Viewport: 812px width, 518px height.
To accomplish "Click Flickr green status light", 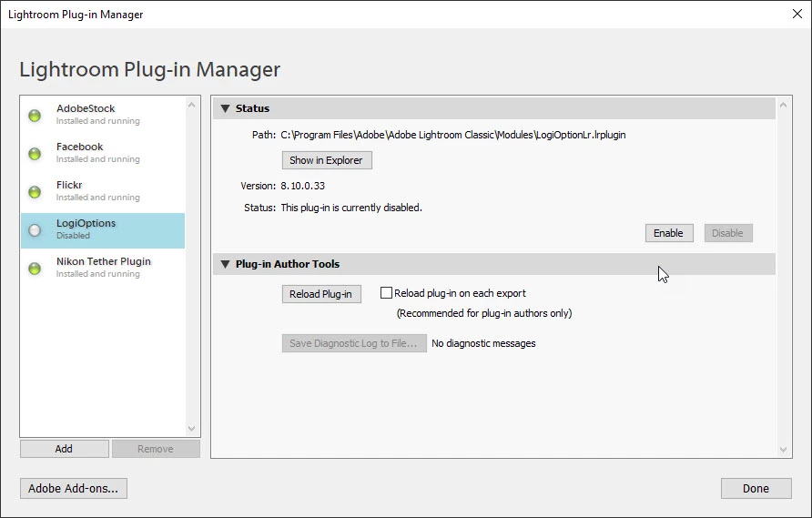I will [x=35, y=192].
